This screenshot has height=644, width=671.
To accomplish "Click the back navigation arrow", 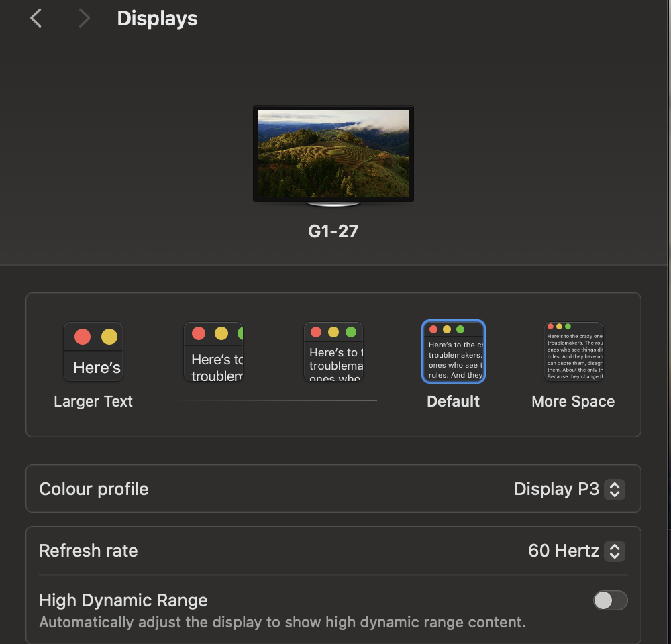I will (x=35, y=18).
